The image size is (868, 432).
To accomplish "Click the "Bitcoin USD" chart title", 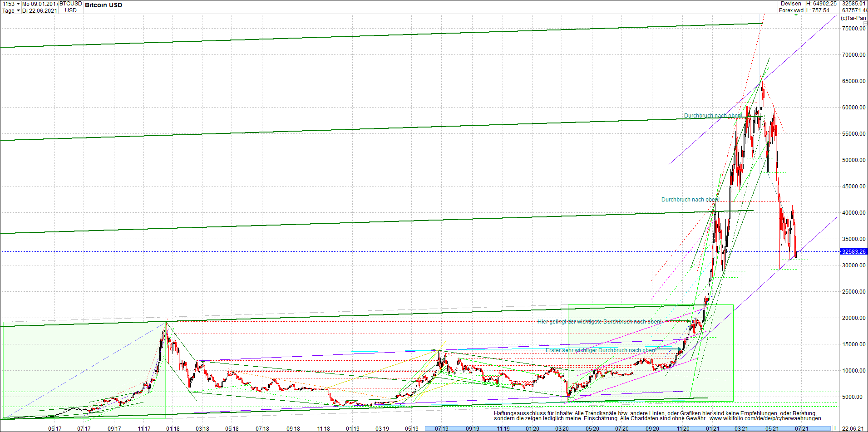I will point(103,5).
